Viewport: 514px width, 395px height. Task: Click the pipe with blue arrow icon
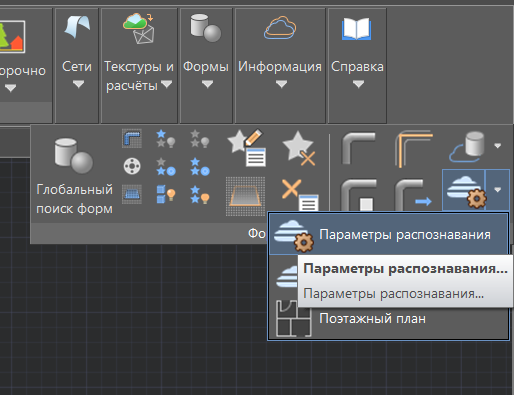click(x=413, y=195)
